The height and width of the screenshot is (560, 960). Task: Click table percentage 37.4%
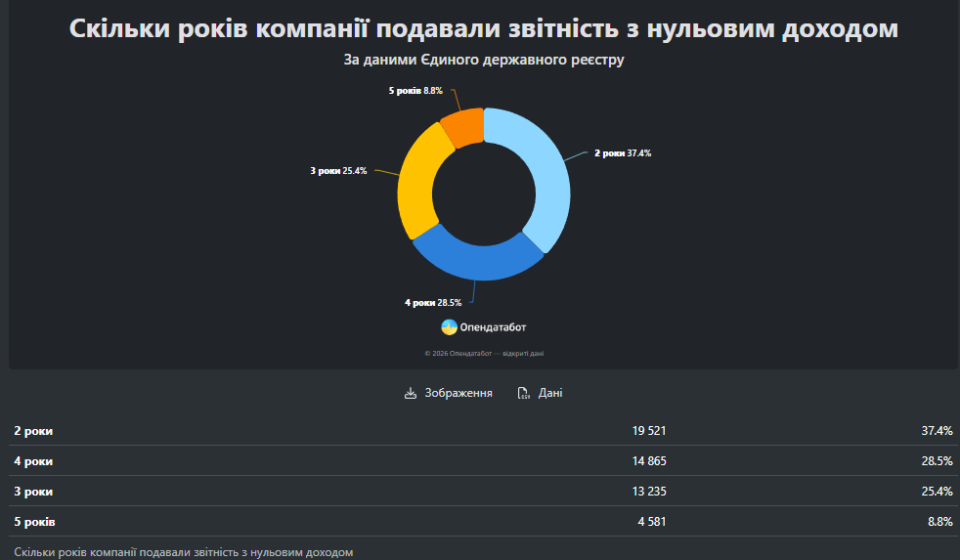click(x=938, y=431)
